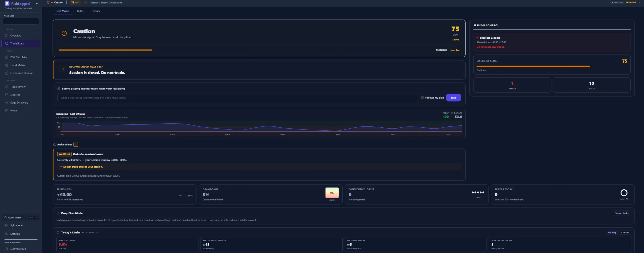The image size is (644, 253).
Task: Open the Trend Matrix target icon
Action: click(x=7, y=65)
